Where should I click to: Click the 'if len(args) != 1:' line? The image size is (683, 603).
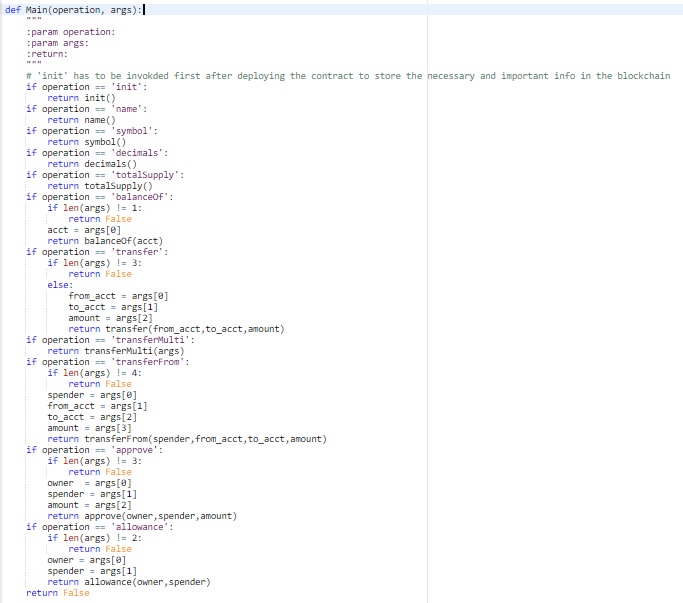pyautogui.click(x=95, y=208)
